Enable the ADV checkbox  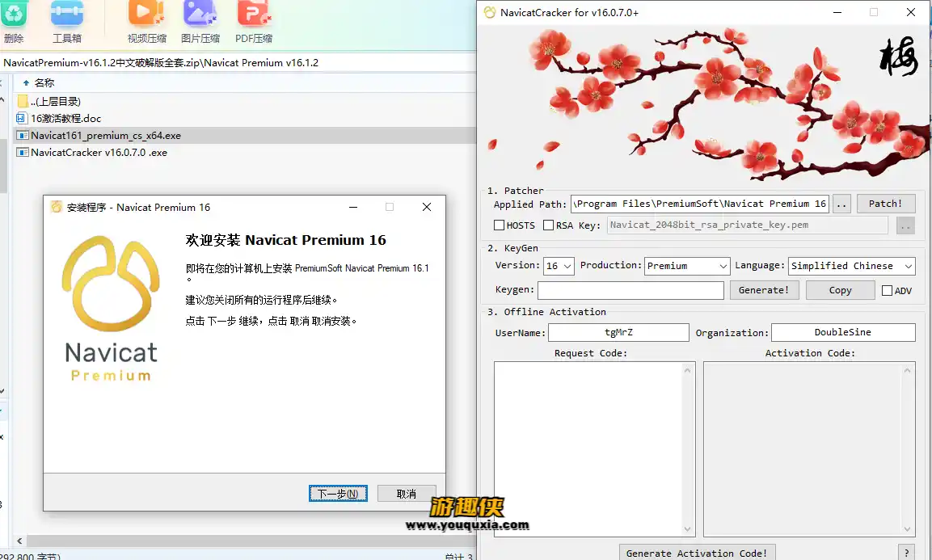pyautogui.click(x=887, y=291)
